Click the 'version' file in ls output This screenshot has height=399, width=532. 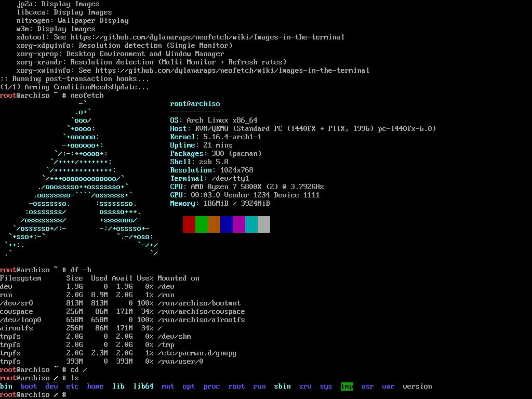[417, 387]
